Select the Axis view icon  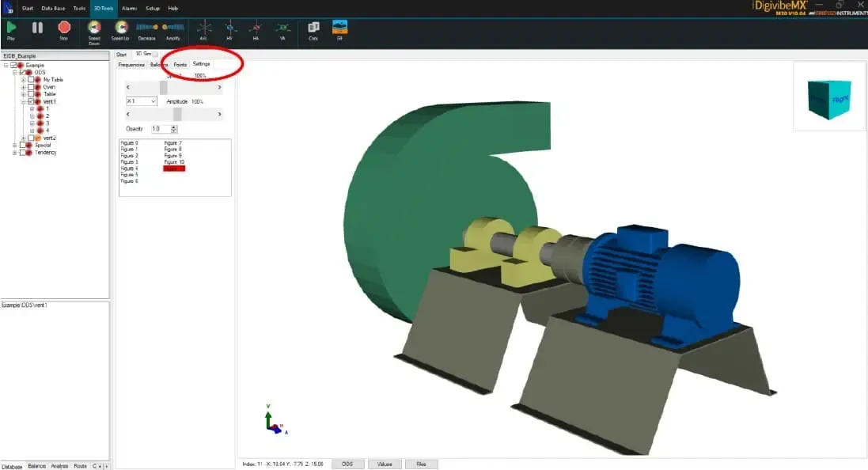click(x=204, y=28)
